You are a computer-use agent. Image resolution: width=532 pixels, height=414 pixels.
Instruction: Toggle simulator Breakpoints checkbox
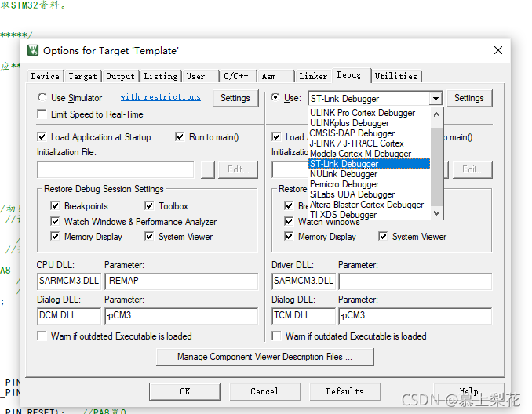coord(55,205)
